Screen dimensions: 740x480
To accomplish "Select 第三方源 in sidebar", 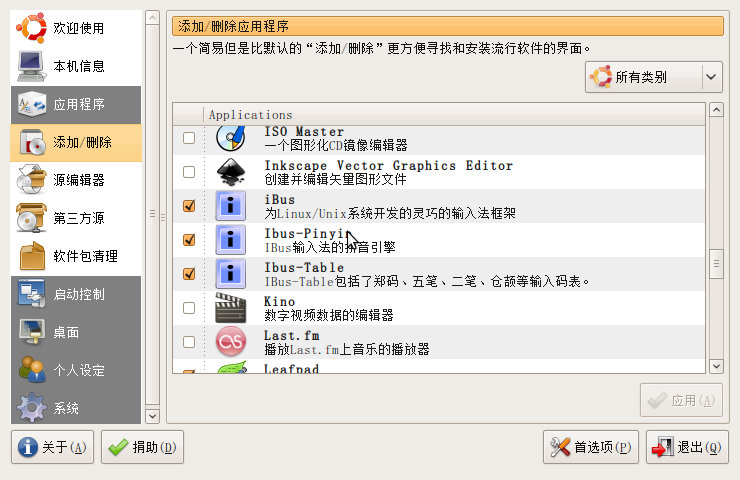I will tap(76, 218).
